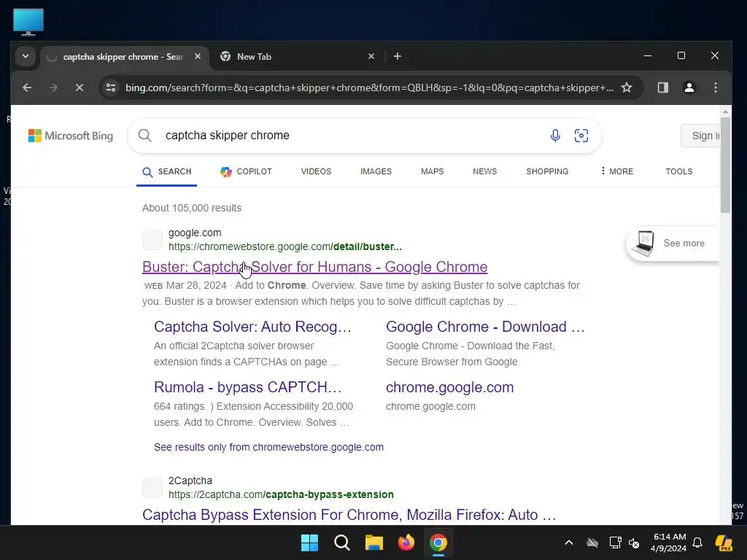Stop page loading with the X button
The width and height of the screenshot is (747, 560).
80,87
